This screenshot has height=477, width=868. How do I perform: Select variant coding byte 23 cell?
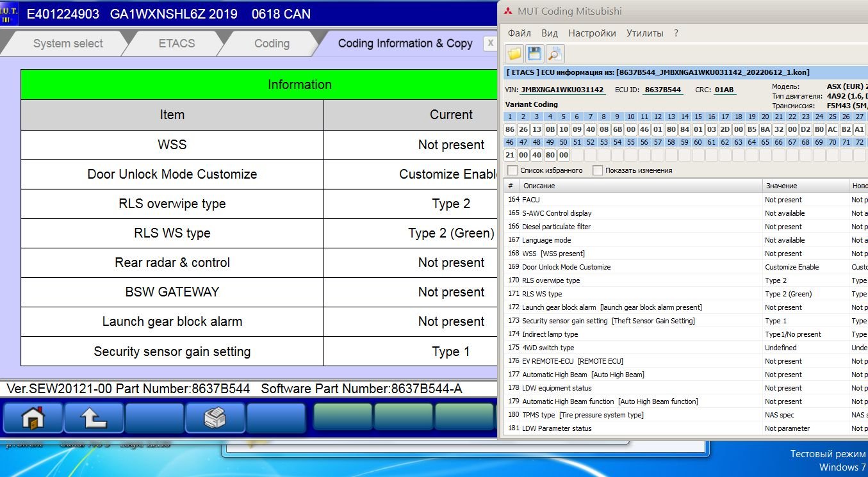(806, 129)
